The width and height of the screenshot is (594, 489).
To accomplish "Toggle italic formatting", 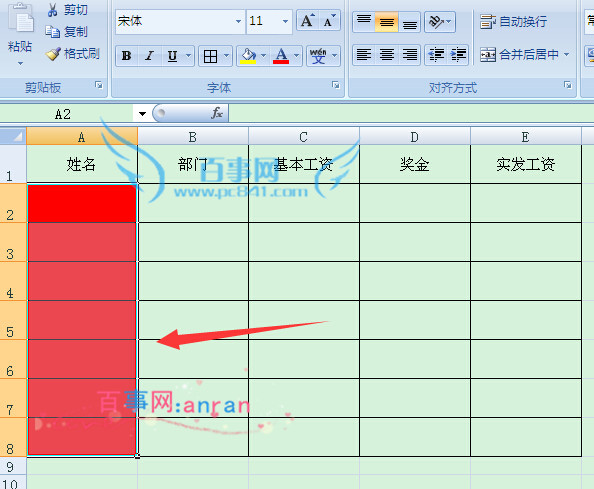I will tap(149, 56).
